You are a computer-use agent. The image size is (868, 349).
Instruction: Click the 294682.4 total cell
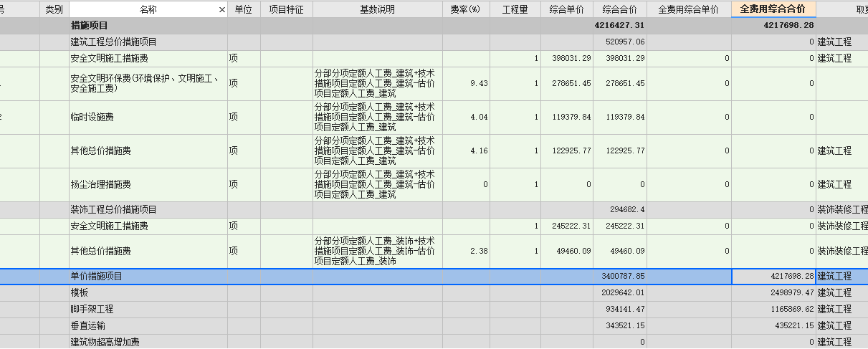point(620,210)
